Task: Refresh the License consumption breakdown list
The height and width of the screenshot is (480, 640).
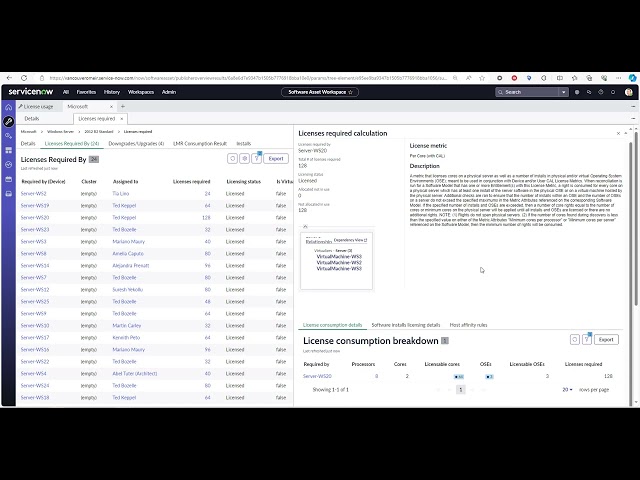Action: coord(575,340)
